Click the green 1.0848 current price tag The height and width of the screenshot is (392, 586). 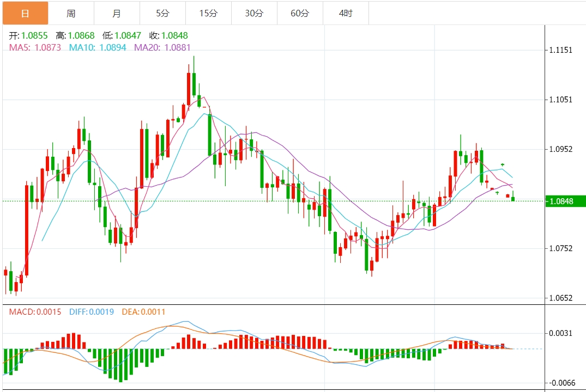pyautogui.click(x=566, y=201)
